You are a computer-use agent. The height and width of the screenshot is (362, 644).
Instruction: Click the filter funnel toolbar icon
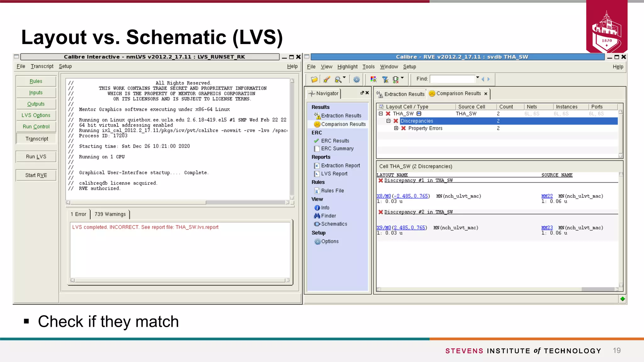(x=385, y=79)
